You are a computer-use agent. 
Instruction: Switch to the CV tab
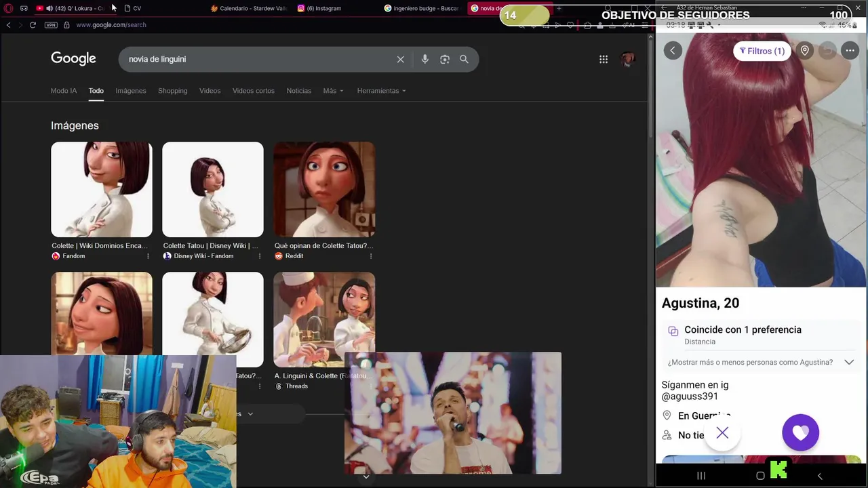click(x=133, y=8)
